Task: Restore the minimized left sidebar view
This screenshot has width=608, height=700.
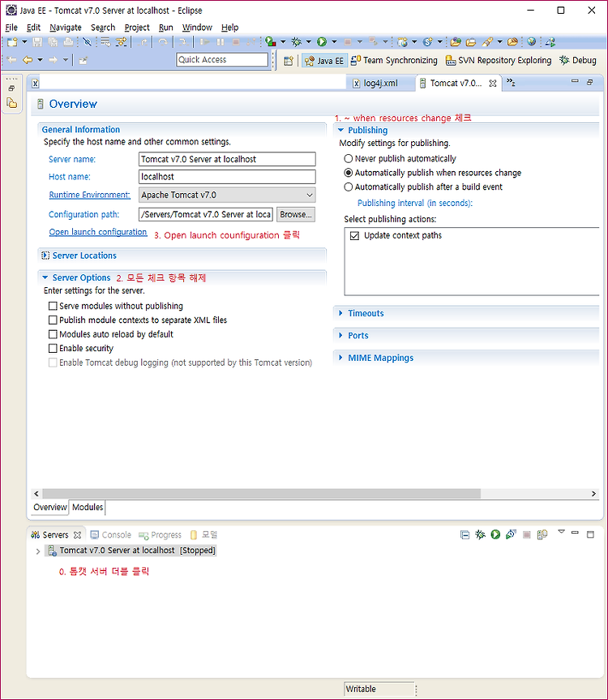Action: pos(11,88)
